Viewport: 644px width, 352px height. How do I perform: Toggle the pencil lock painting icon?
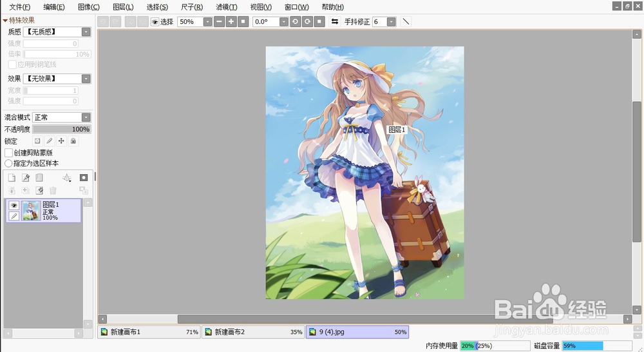(50, 141)
